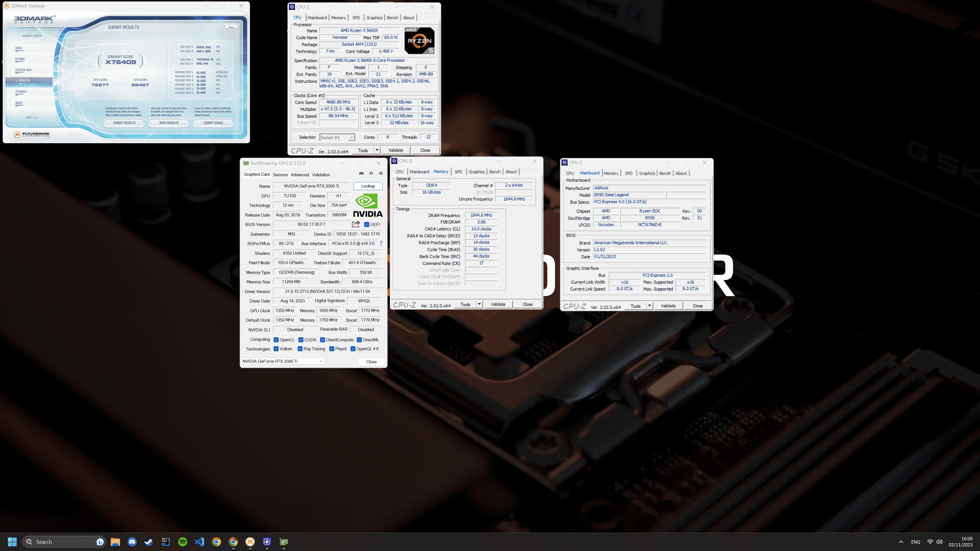Click Save Results button in 3DMark Vantage
Screen dimensions: 980x551
coord(168,123)
